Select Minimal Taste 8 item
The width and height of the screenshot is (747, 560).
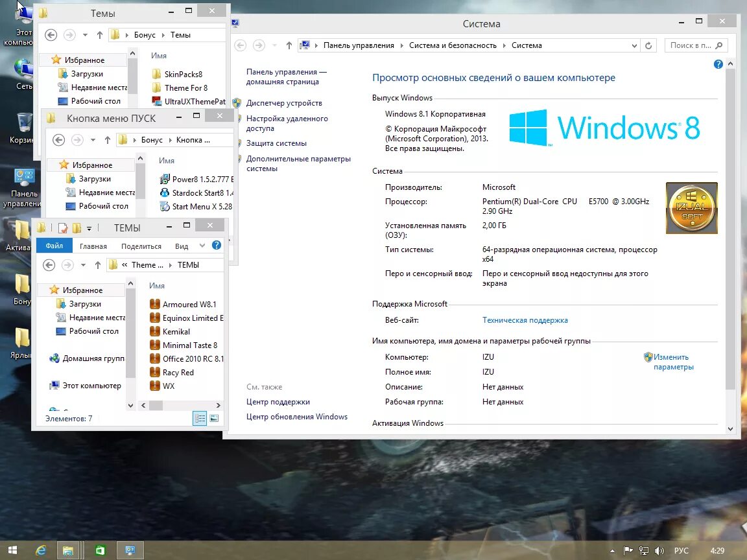[x=184, y=345]
